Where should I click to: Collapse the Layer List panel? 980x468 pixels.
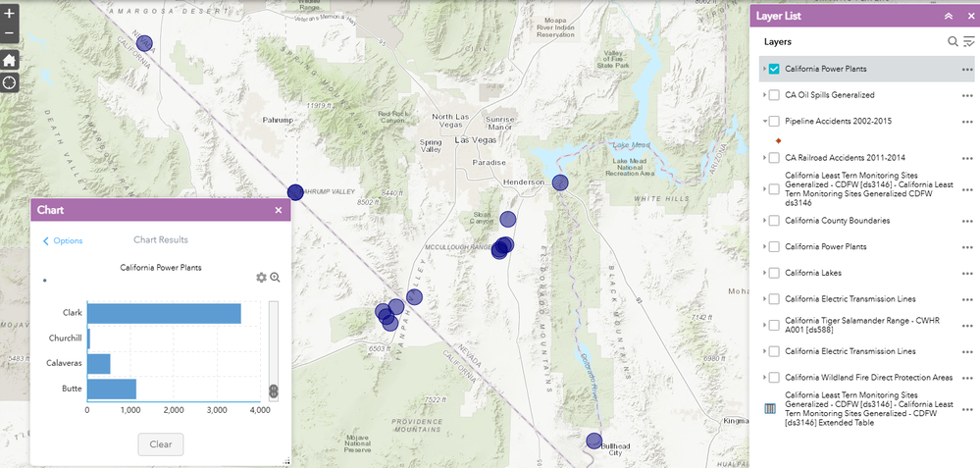click(949, 17)
